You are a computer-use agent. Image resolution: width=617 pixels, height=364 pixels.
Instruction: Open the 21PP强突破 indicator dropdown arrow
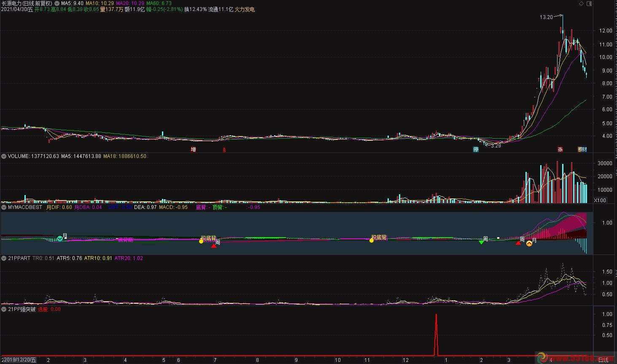pyautogui.click(x=4, y=309)
